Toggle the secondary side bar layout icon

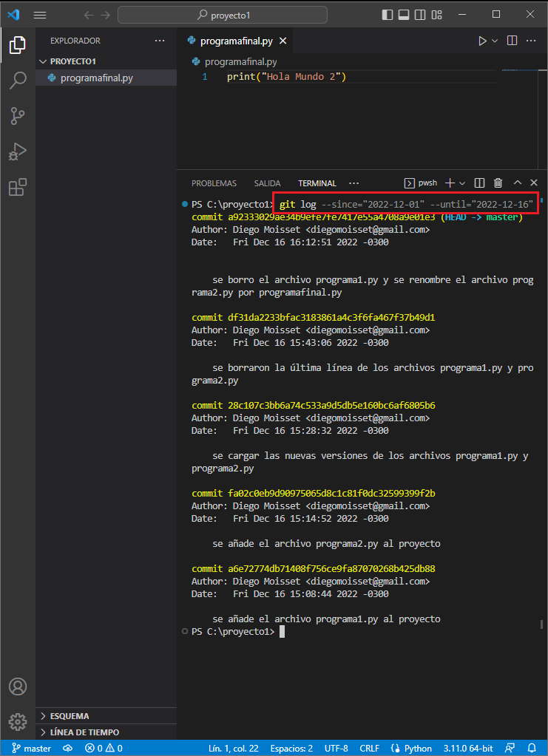(x=420, y=15)
